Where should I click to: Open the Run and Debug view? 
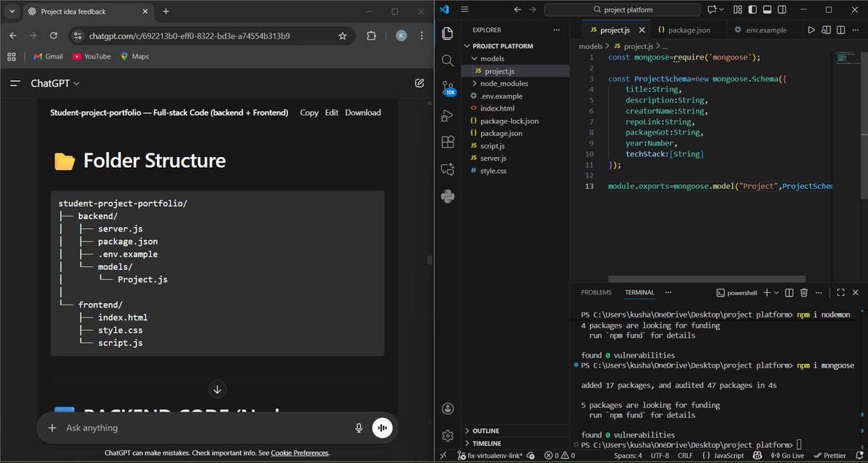[448, 114]
